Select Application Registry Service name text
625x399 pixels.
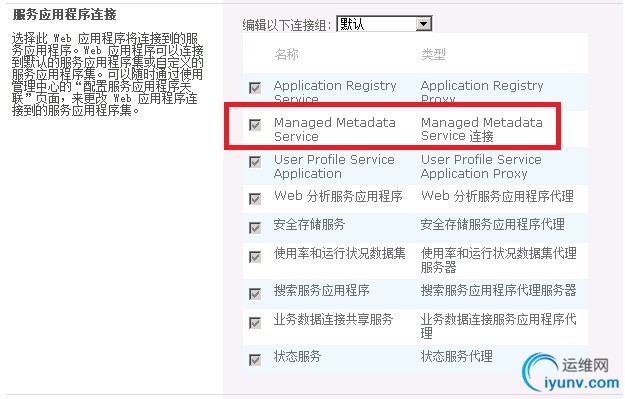pos(335,92)
